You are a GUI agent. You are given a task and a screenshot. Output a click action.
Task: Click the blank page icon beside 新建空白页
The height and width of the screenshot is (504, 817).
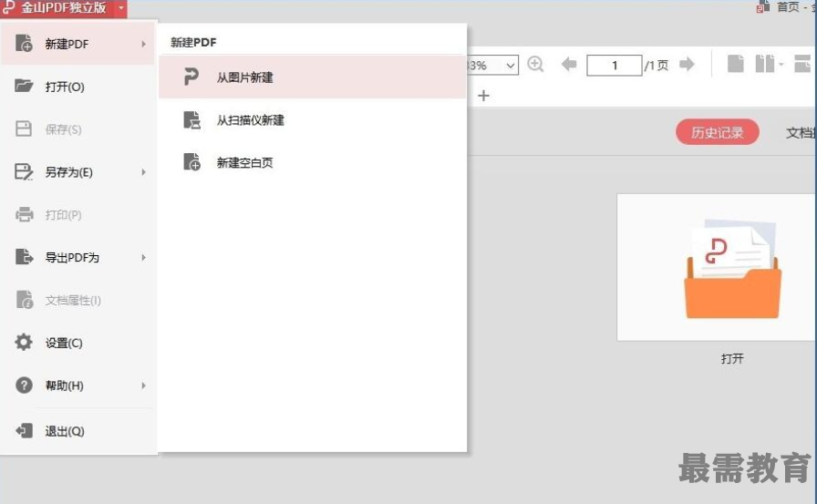(191, 162)
